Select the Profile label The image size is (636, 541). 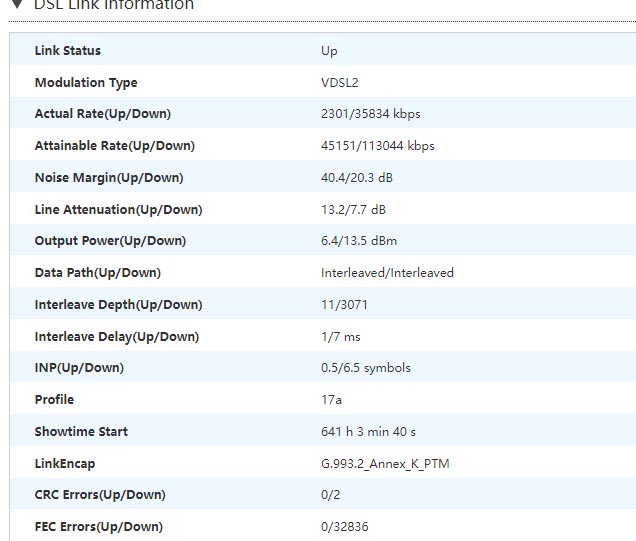point(54,400)
